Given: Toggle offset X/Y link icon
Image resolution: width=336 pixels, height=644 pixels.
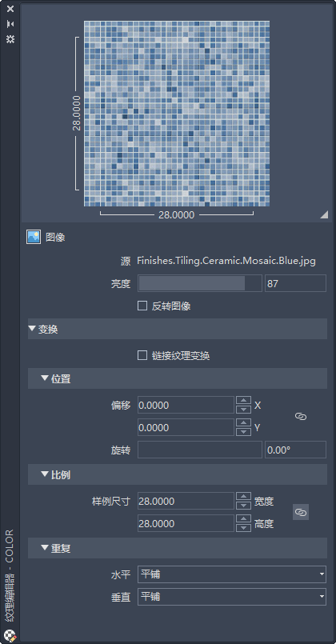Looking at the screenshot, I should [301, 417].
